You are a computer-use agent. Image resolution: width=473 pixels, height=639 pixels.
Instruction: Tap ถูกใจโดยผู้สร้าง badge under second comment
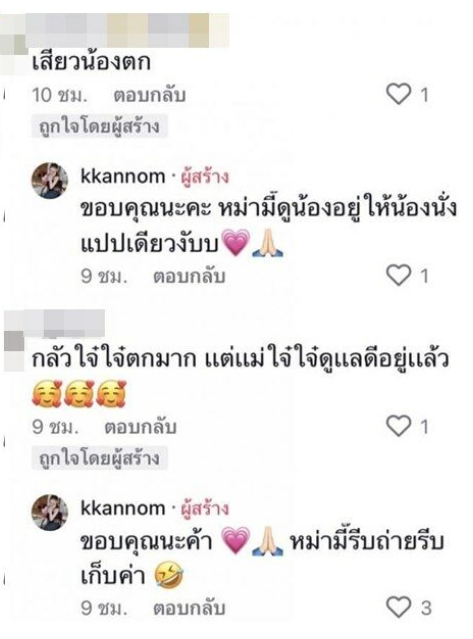click(x=99, y=458)
